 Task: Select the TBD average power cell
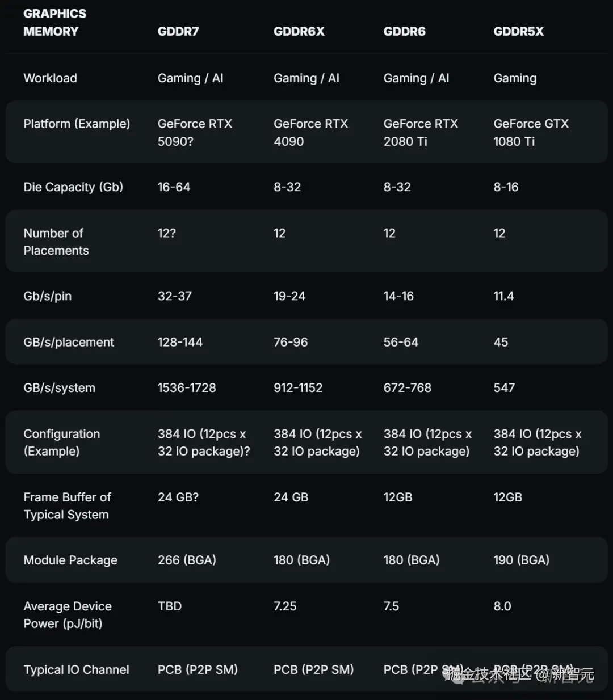coord(170,606)
